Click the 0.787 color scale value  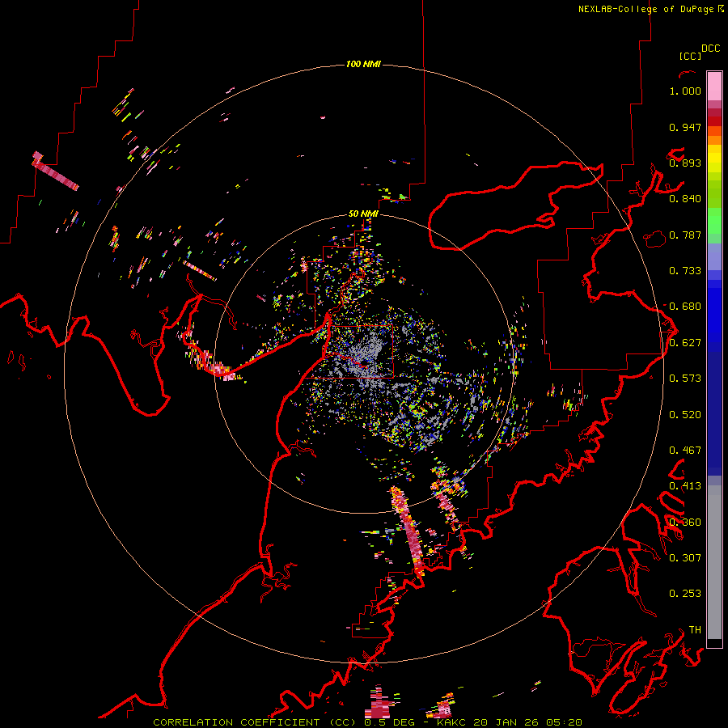[685, 235]
